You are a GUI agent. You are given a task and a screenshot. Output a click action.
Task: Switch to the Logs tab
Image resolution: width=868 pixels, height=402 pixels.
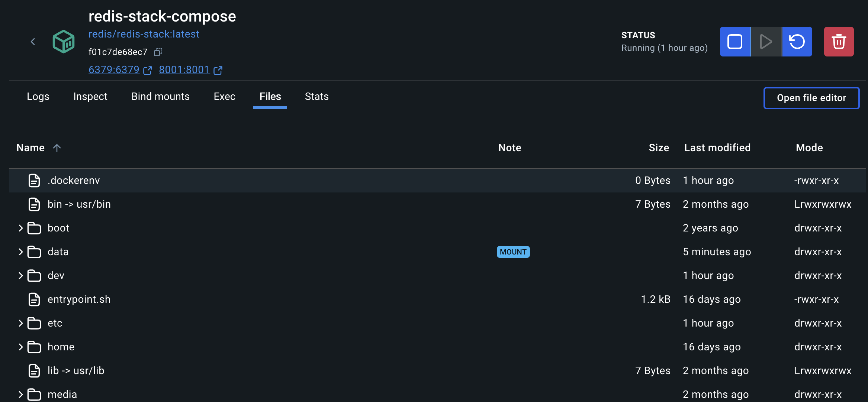point(38,97)
